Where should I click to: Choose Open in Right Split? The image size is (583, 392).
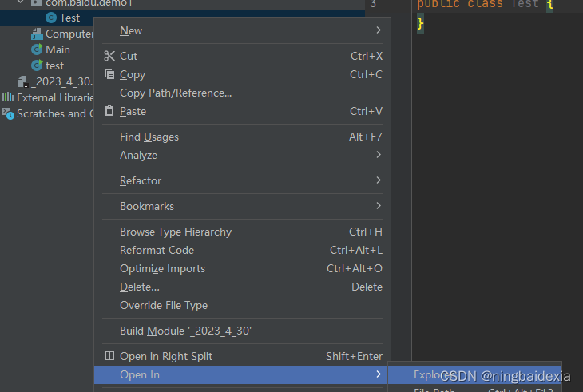(x=243, y=356)
